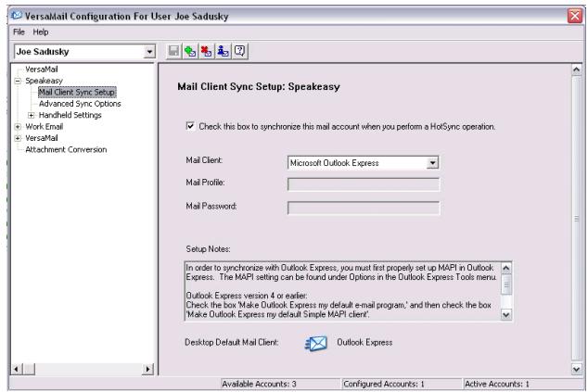Click the Setup Notes scrollbar up arrow
Image resolution: width=588 pixels, height=392 pixels.
point(505,268)
